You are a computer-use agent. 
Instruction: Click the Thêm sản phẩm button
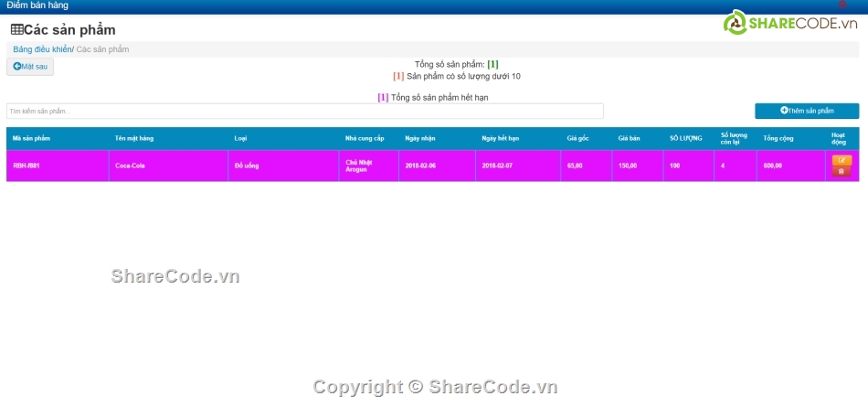pos(807,111)
